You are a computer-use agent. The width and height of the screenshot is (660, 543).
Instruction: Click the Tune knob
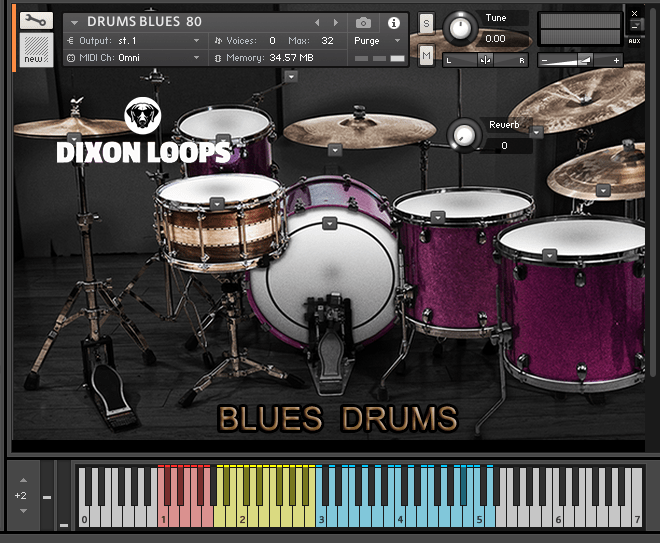click(460, 27)
